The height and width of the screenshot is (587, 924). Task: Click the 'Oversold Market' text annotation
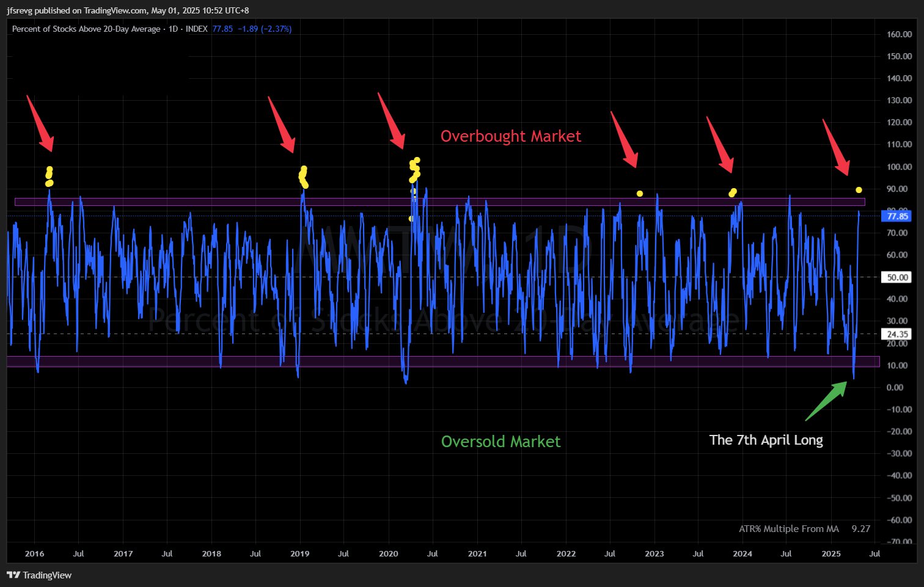pos(501,442)
